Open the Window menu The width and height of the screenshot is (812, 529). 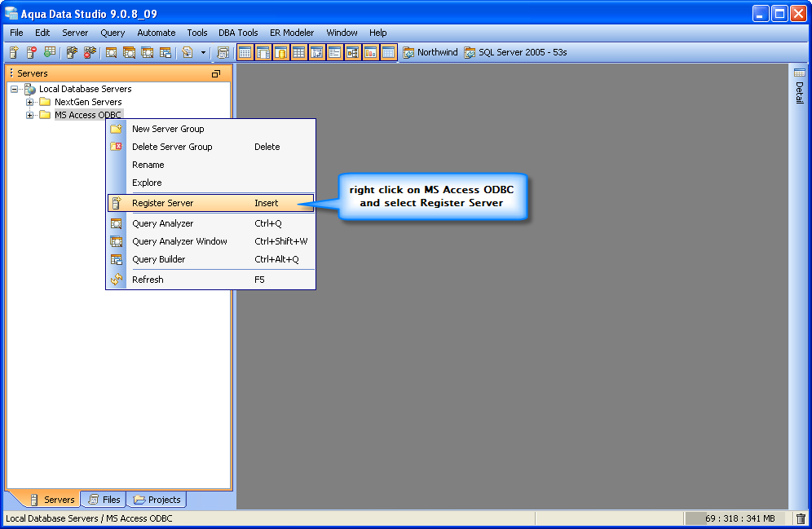[x=342, y=33]
